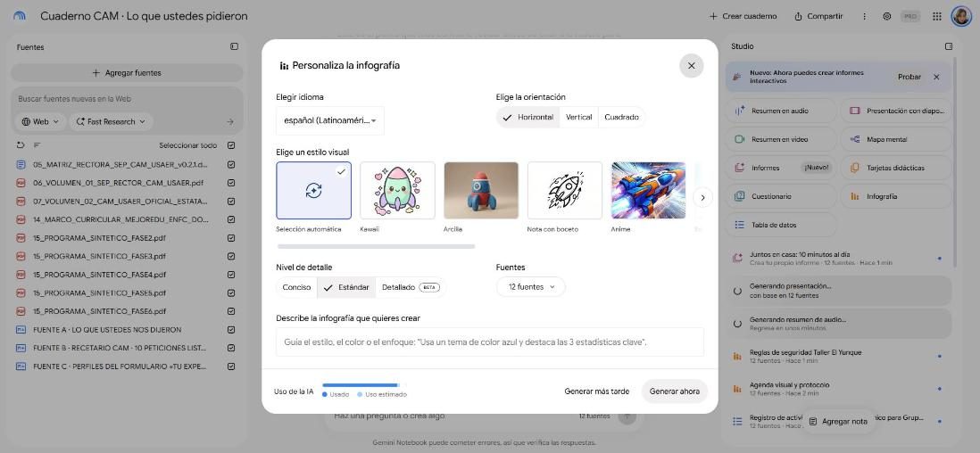Screen dimensions: 980x453
Task: Toggle checkbox for FUENTE A source
Action: coord(231,329)
